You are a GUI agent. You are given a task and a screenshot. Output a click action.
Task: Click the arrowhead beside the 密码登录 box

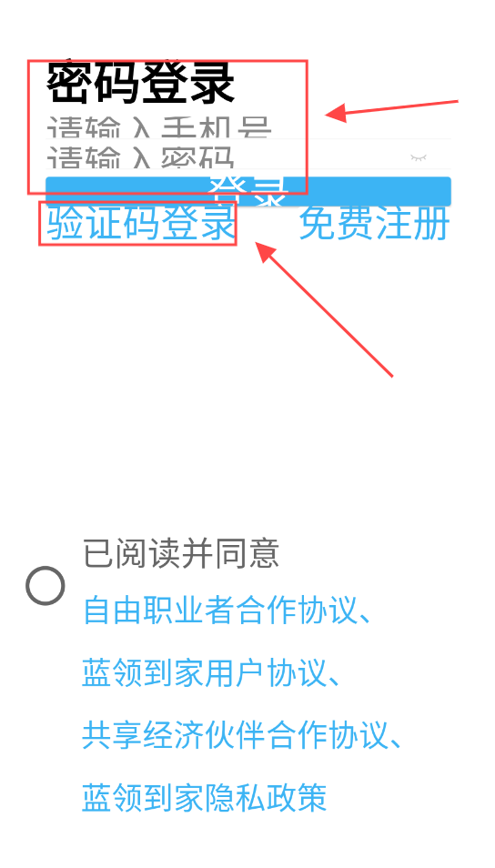coord(336,114)
